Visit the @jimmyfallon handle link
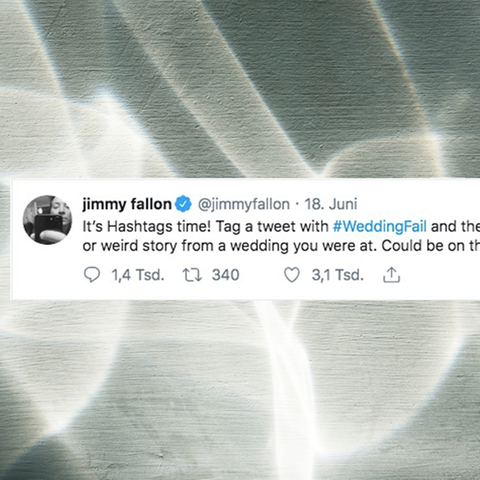Screen dimensions: 480x480 click(x=244, y=204)
